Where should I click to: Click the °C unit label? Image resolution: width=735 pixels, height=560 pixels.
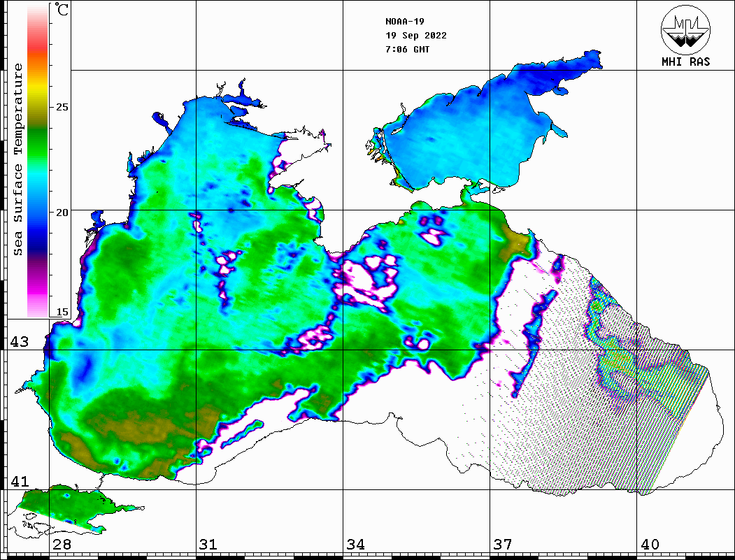pos(62,9)
